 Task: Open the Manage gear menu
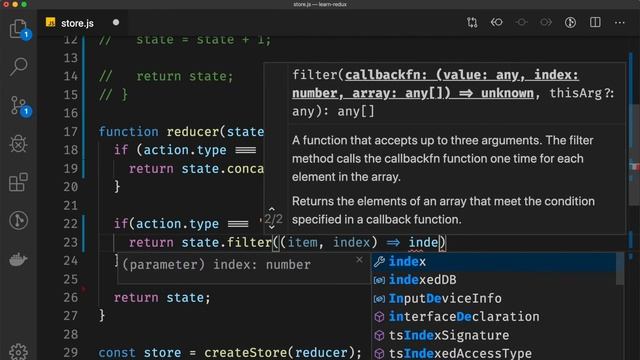click(x=18, y=352)
